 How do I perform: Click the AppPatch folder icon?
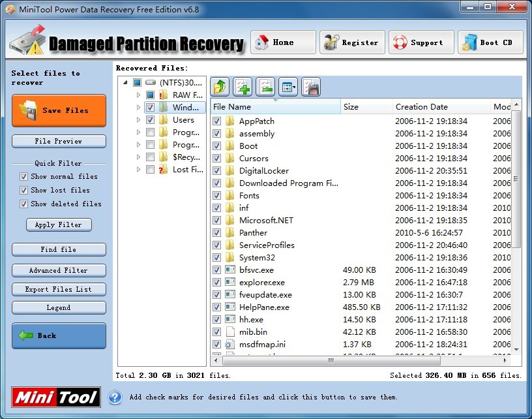click(x=230, y=121)
